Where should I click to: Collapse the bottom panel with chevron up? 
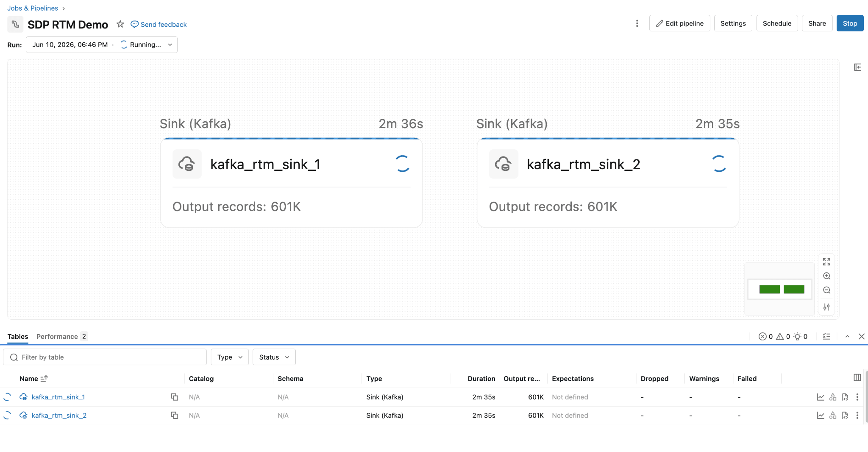coord(847,336)
